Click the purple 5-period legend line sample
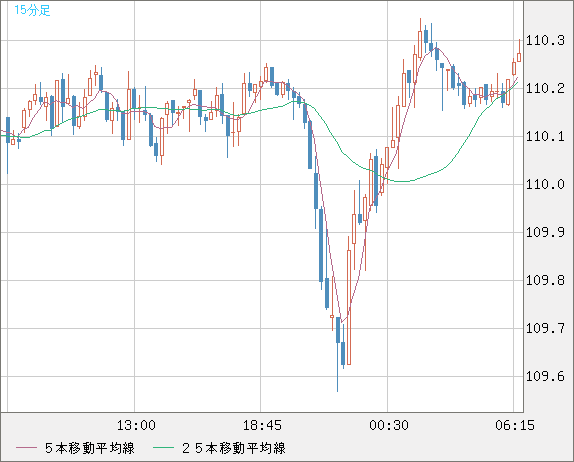The width and height of the screenshot is (574, 462). 26,448
